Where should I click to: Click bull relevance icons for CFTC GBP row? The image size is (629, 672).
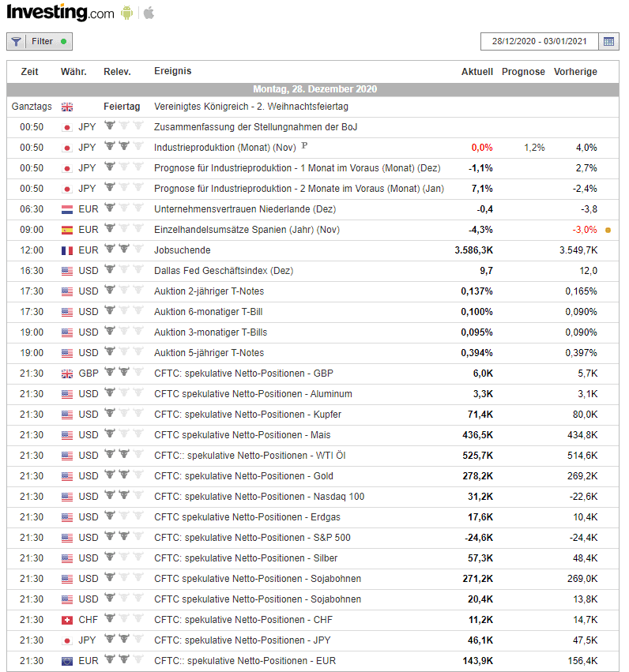[x=124, y=372]
